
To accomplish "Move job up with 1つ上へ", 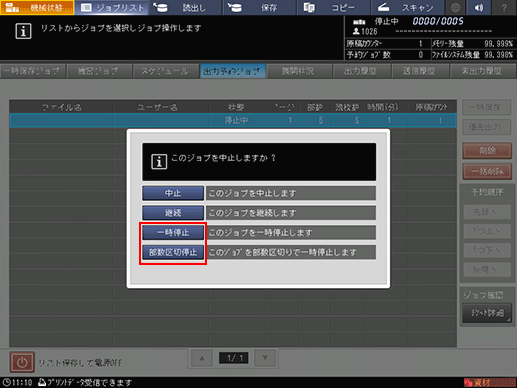I will point(487,231).
